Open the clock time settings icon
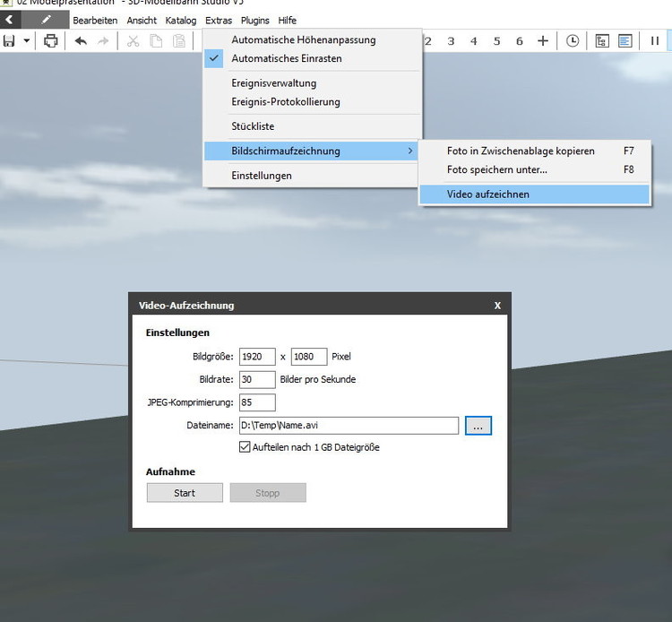672x622 pixels. [573, 41]
